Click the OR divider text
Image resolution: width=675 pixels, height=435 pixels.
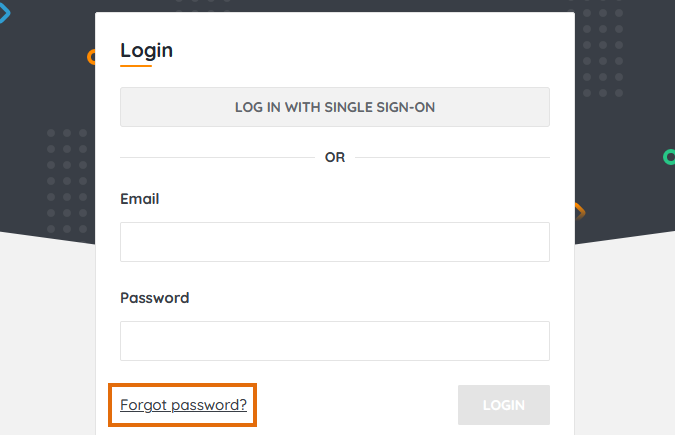(x=335, y=158)
